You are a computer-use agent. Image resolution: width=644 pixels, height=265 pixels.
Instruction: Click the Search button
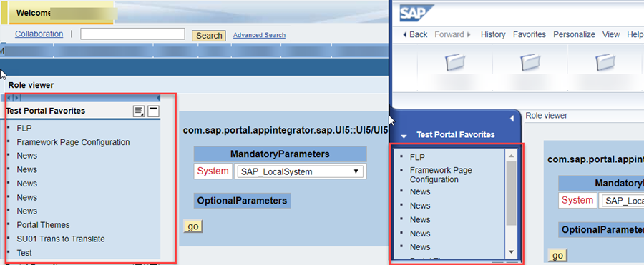(209, 36)
